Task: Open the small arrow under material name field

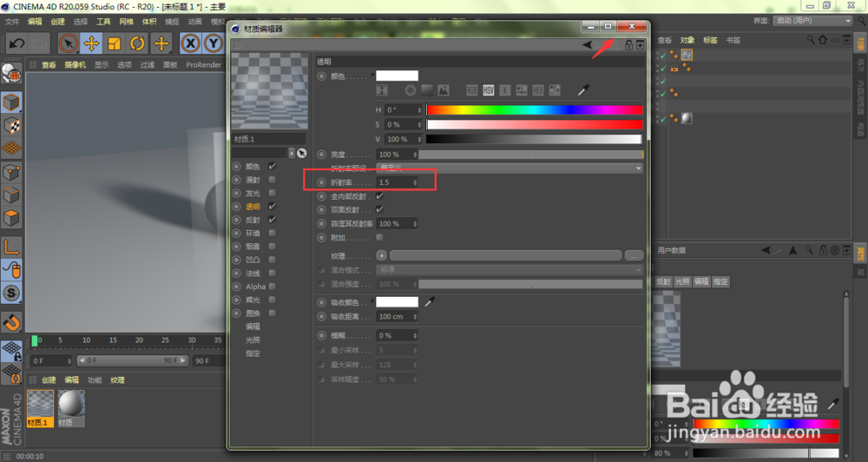Action: pyautogui.click(x=292, y=153)
